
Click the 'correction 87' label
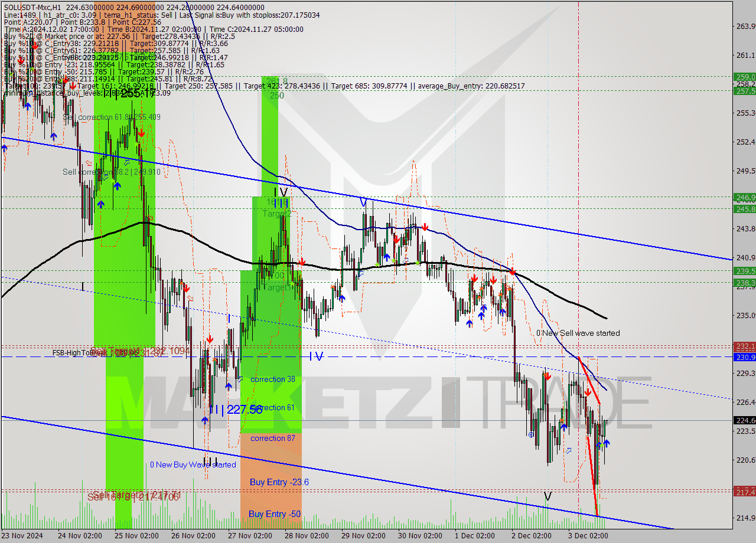[x=272, y=438]
